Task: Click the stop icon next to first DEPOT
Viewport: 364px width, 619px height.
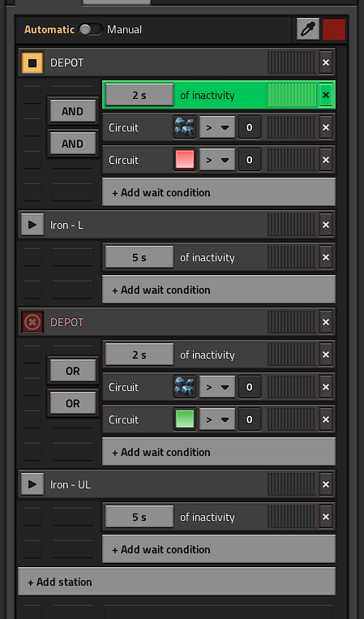Action: (32, 62)
